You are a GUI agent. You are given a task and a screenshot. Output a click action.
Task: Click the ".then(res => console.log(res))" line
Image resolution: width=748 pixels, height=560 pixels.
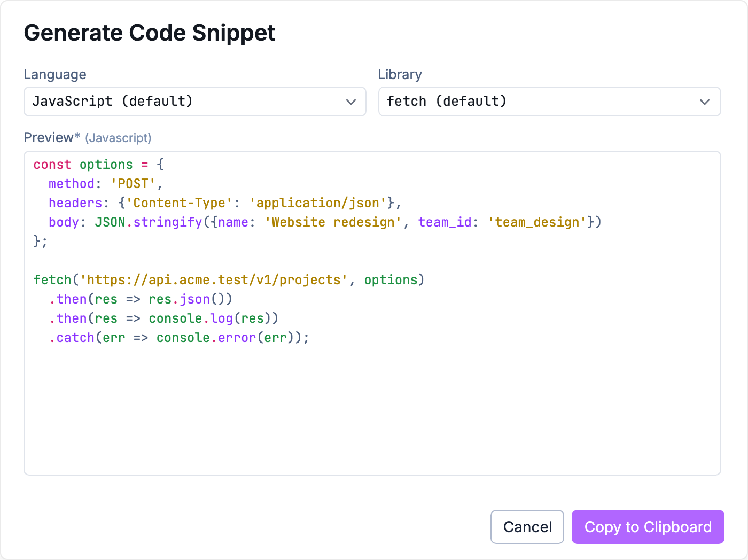pos(164,318)
